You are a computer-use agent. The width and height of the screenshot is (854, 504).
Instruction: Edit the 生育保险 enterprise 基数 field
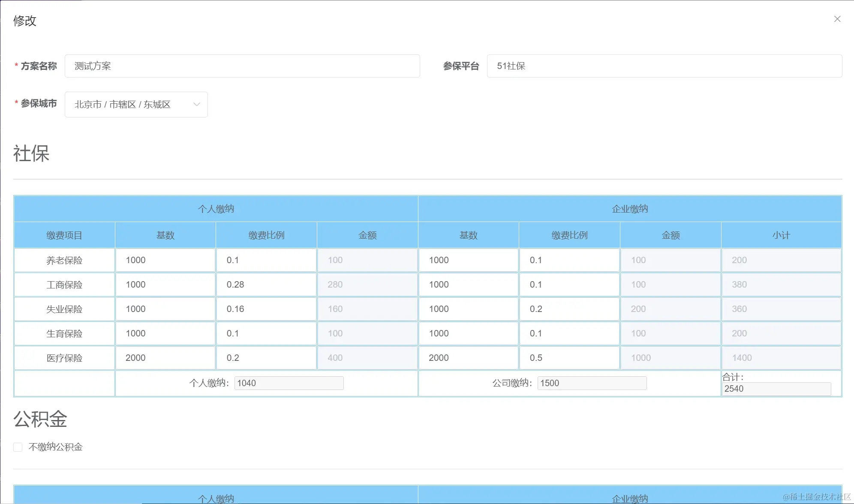coord(468,333)
